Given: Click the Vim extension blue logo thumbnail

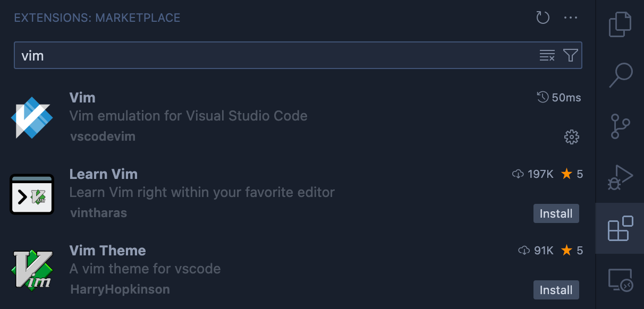Looking at the screenshot, I should [32, 117].
